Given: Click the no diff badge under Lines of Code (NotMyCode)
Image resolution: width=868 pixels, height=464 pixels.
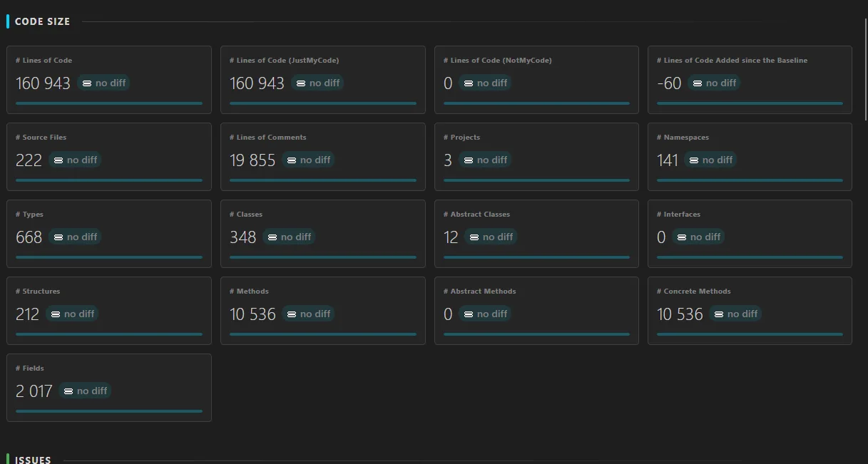Looking at the screenshot, I should coord(485,83).
